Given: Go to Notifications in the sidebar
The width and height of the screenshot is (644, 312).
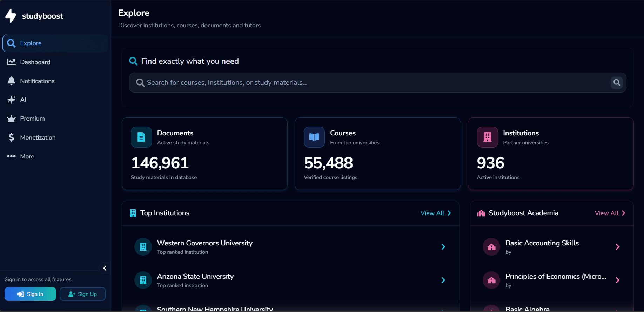Looking at the screenshot, I should tap(37, 81).
